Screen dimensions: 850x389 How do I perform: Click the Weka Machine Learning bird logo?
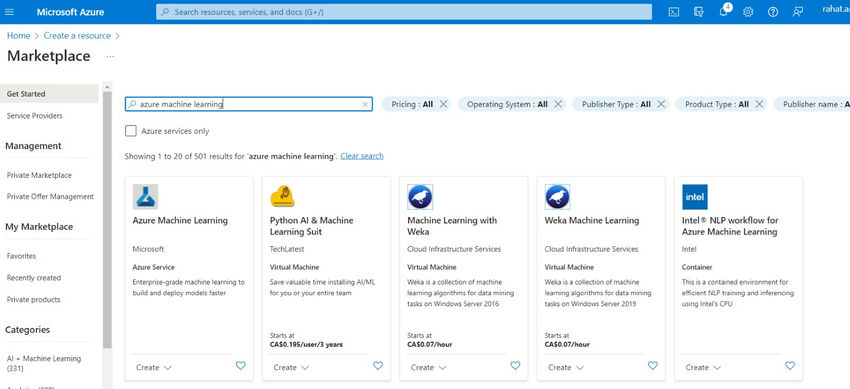click(557, 197)
